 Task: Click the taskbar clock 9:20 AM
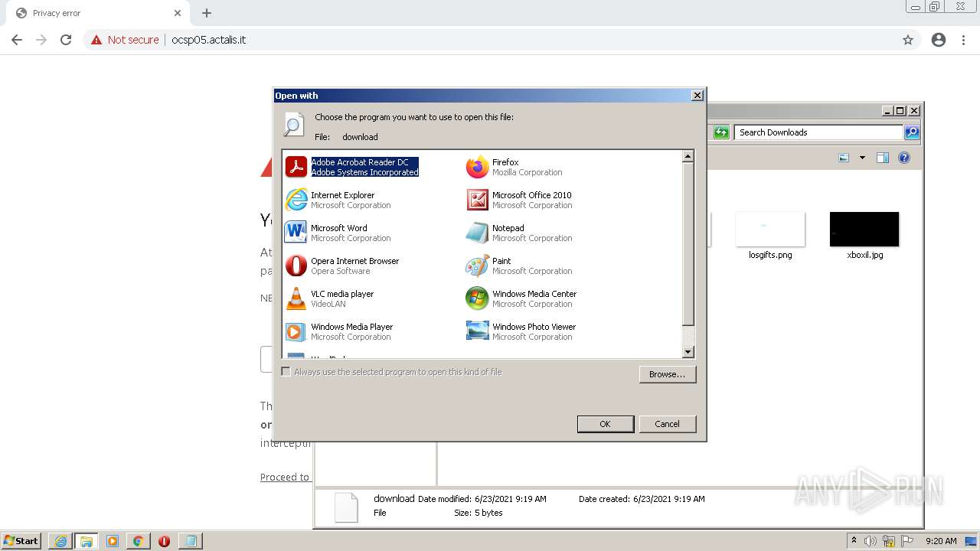point(941,541)
